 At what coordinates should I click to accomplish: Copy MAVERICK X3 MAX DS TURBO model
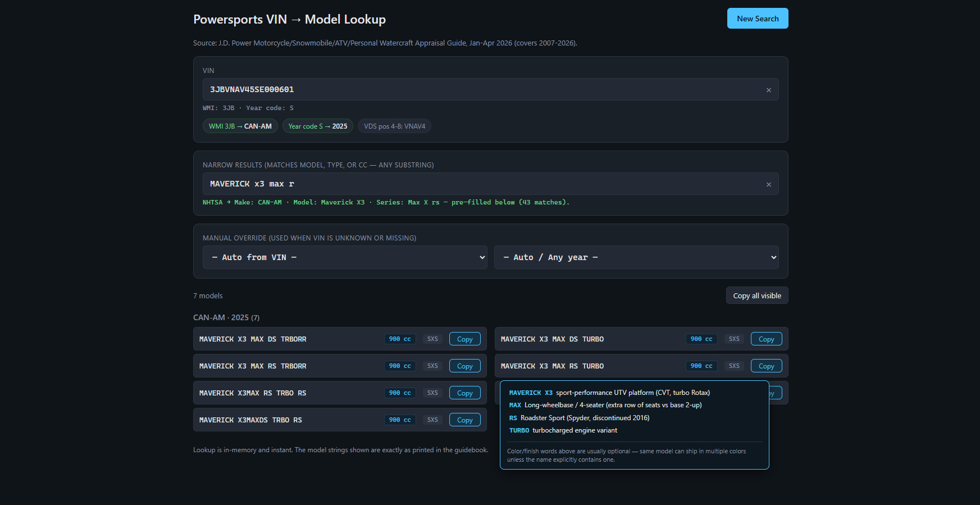click(x=767, y=339)
